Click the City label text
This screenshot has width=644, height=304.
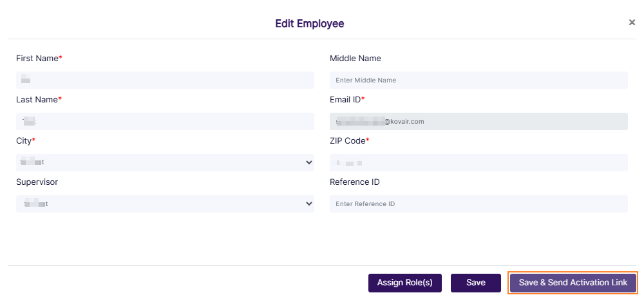(x=24, y=141)
